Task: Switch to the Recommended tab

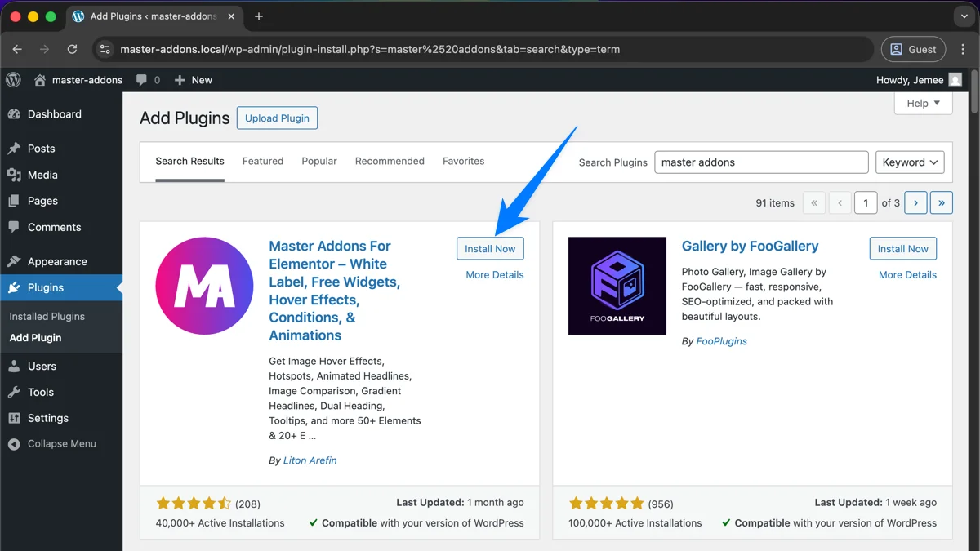Action: pyautogui.click(x=390, y=161)
